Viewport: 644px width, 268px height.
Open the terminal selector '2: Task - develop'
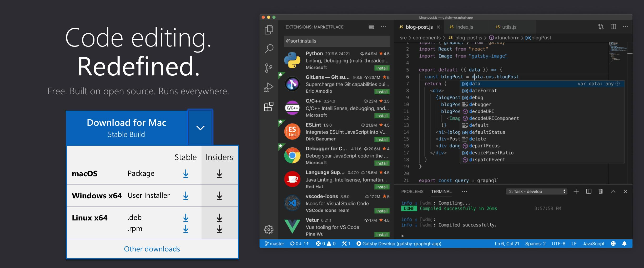click(x=536, y=192)
